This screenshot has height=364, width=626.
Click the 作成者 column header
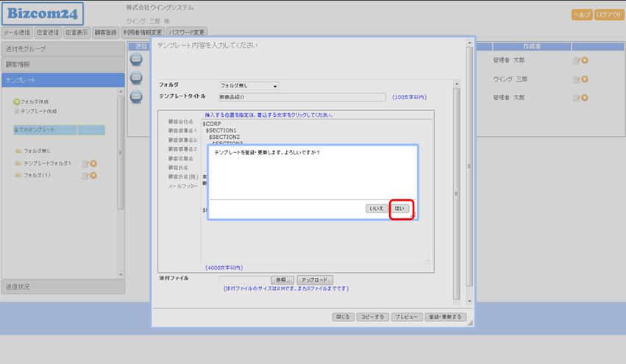(x=532, y=46)
